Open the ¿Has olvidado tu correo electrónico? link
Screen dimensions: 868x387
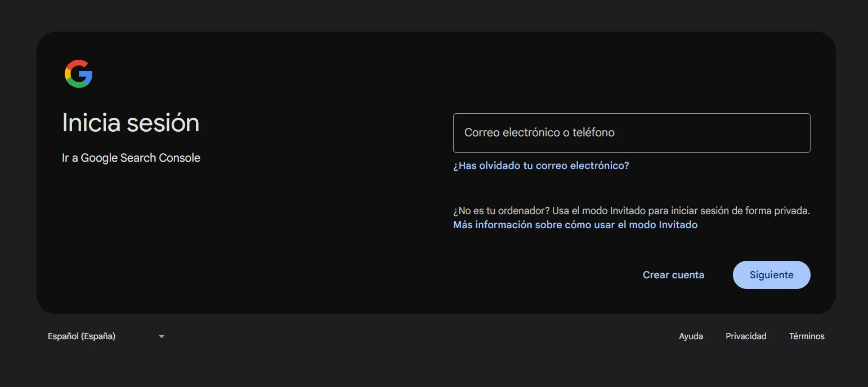coord(541,166)
